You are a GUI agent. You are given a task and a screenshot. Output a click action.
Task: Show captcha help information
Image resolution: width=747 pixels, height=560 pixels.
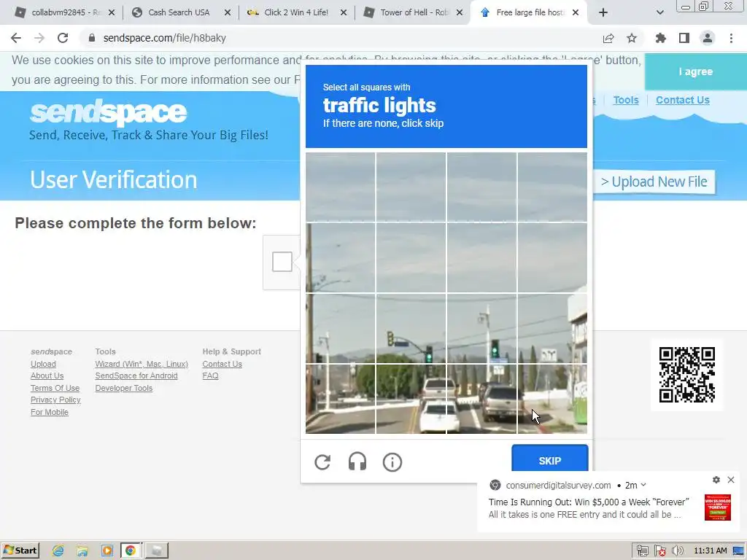point(392,462)
